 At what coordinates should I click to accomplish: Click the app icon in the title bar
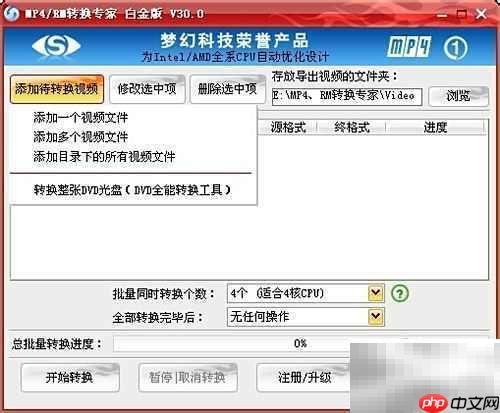pyautogui.click(x=11, y=14)
